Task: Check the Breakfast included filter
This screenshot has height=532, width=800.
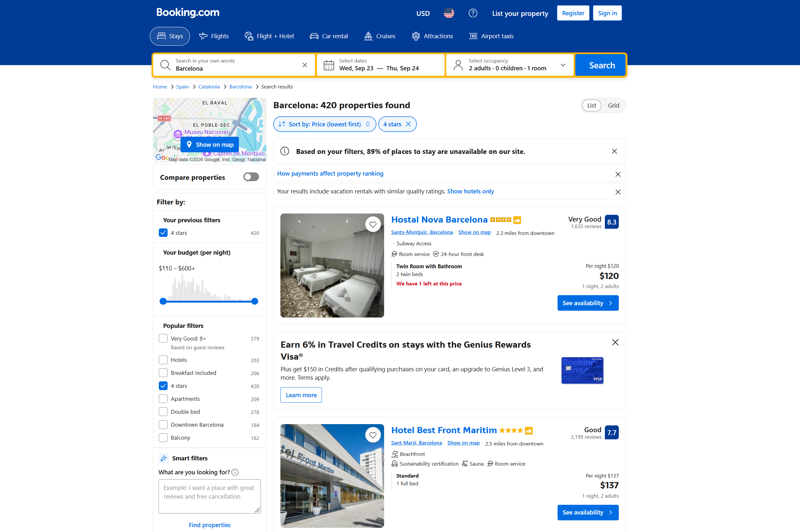Action: click(x=163, y=373)
